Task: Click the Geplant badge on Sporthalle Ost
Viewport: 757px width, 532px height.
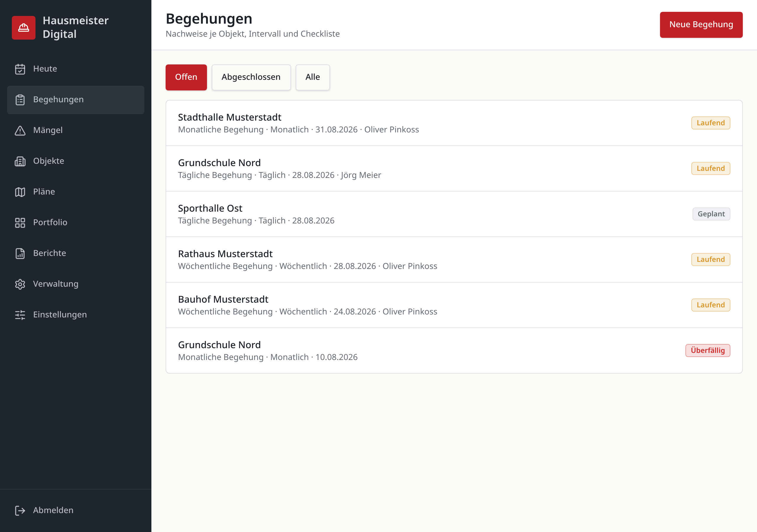Action: coord(711,214)
